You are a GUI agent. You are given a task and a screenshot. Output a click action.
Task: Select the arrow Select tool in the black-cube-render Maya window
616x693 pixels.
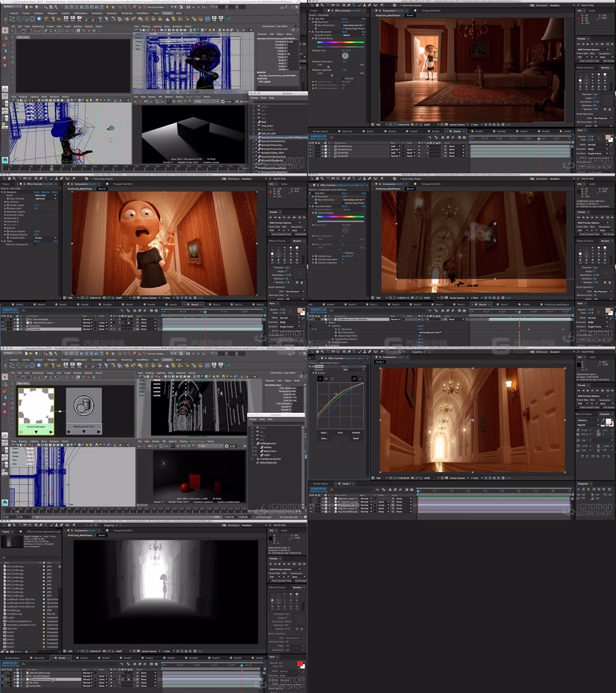[5, 30]
